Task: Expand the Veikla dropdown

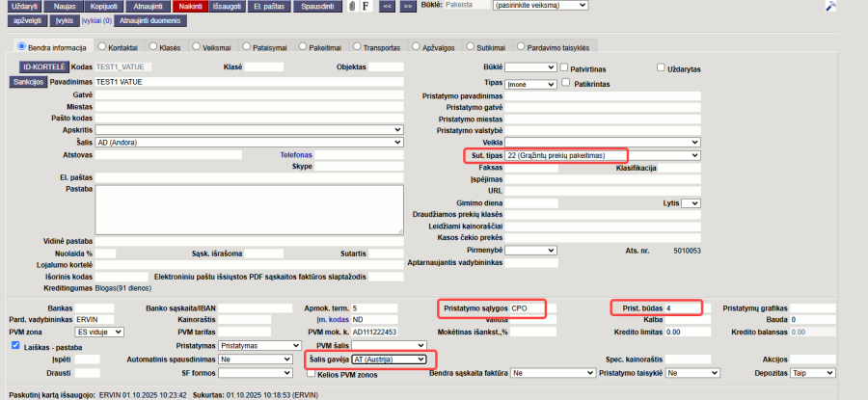Action: click(602, 143)
